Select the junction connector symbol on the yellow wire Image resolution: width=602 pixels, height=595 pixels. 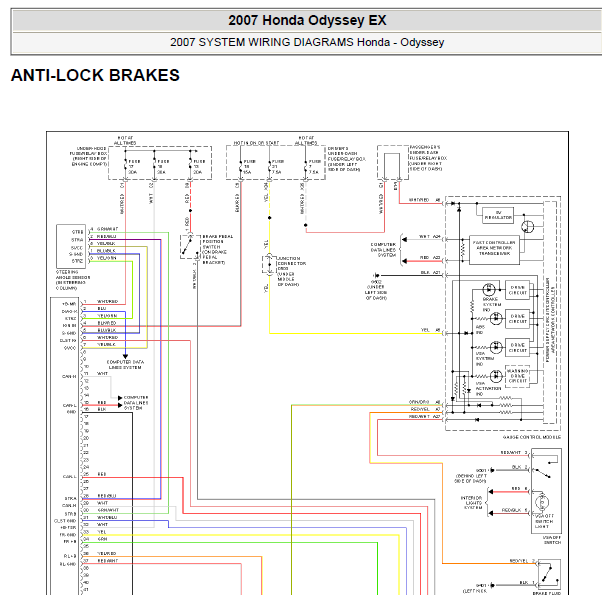coord(269,264)
